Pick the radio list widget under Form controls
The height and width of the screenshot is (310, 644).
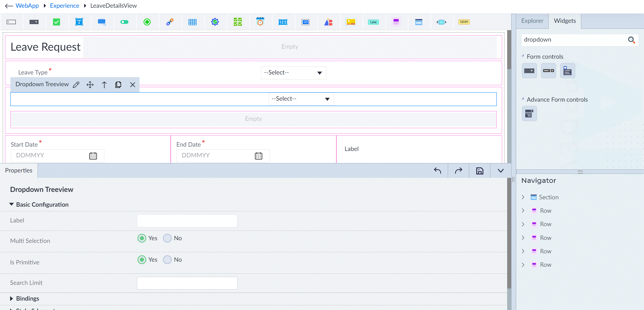tap(568, 71)
